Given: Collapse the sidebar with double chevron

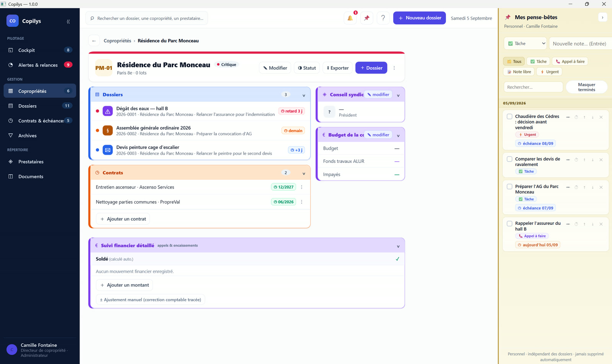Looking at the screenshot, I should coord(68,21).
